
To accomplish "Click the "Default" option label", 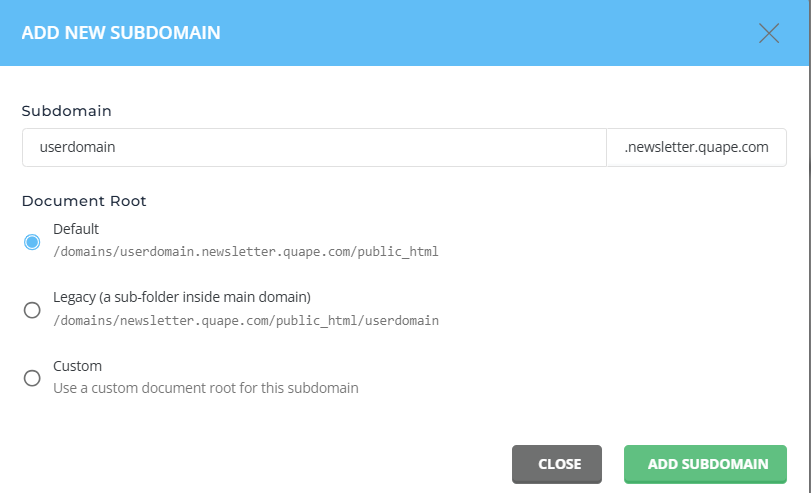I will [x=76, y=229].
